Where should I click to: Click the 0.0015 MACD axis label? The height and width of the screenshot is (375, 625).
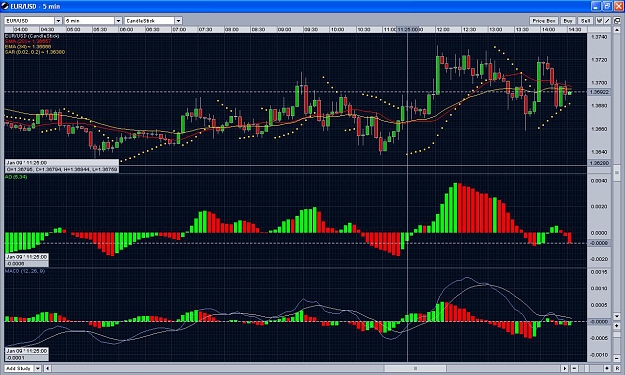(x=599, y=272)
